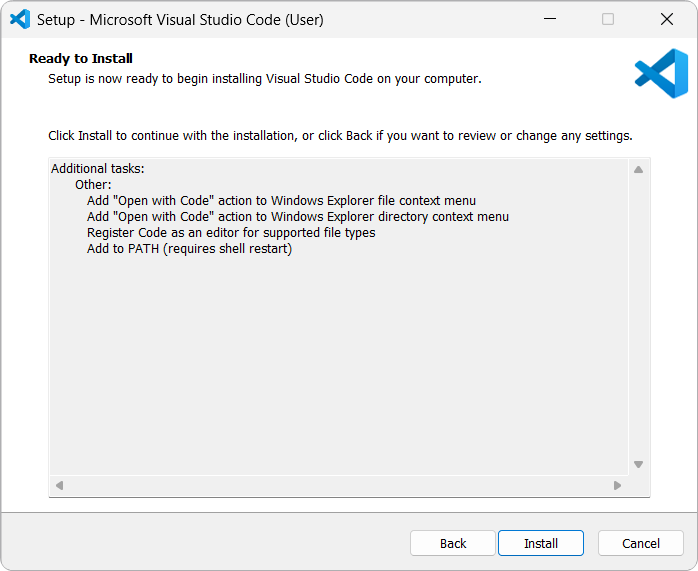This screenshot has height=571, width=698.
Task: Click the window title 'Setup - Microsoft Visual Studio Code (User)'
Action: point(180,20)
